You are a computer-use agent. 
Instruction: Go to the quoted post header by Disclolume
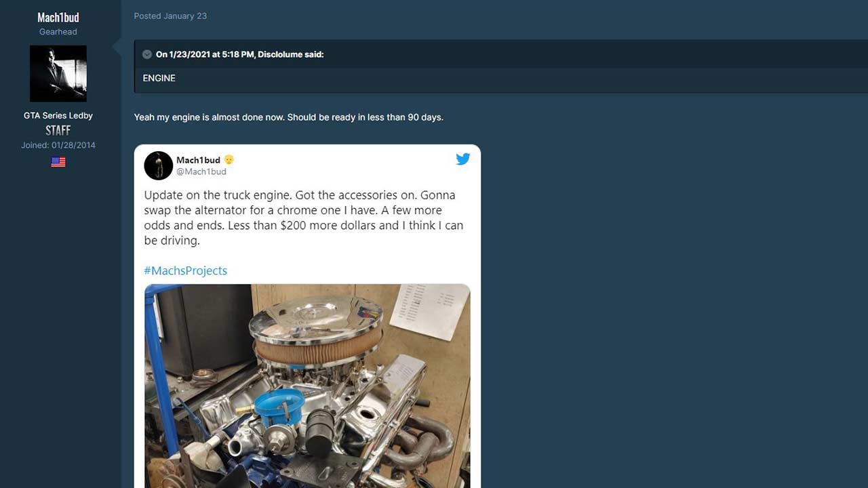coord(239,54)
